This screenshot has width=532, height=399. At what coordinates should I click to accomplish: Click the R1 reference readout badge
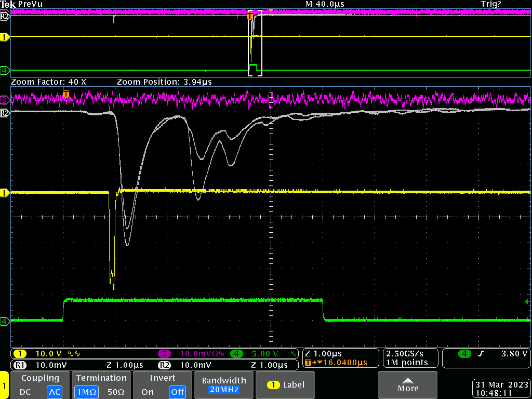19,365
